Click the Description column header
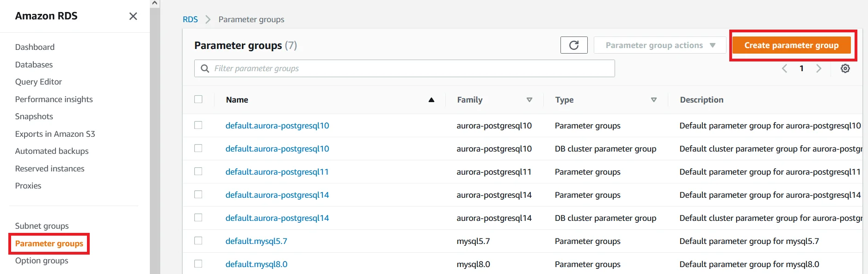Viewport: 868px width, 274px height. 702,100
